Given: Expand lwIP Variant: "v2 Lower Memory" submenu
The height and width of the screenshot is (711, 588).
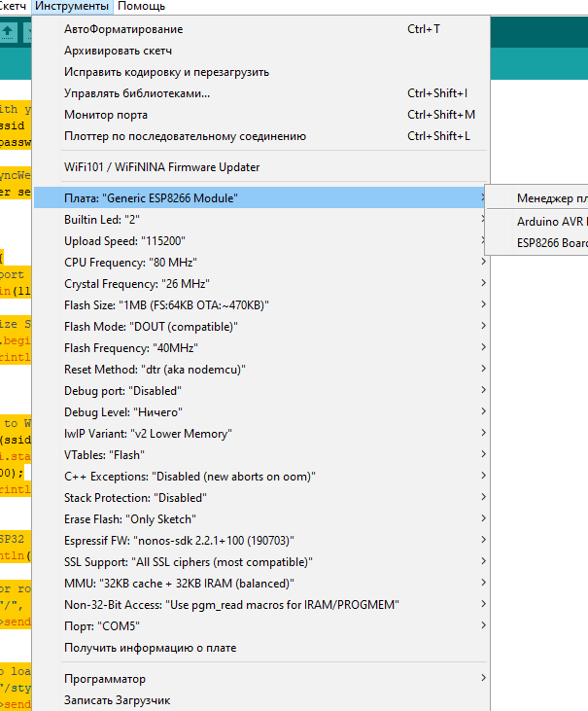Looking at the screenshot, I should coord(261,434).
